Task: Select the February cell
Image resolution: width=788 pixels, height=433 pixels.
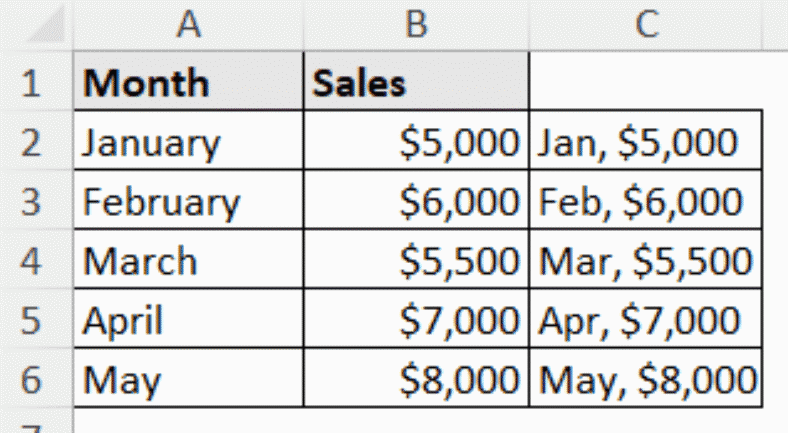Action: (188, 202)
